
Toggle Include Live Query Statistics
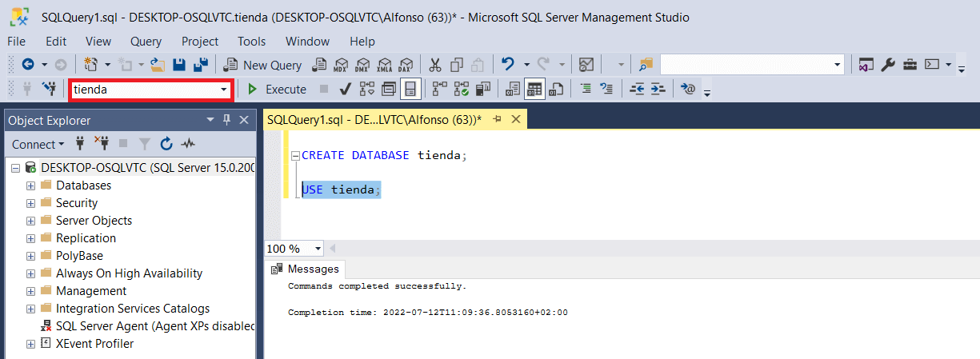461,89
